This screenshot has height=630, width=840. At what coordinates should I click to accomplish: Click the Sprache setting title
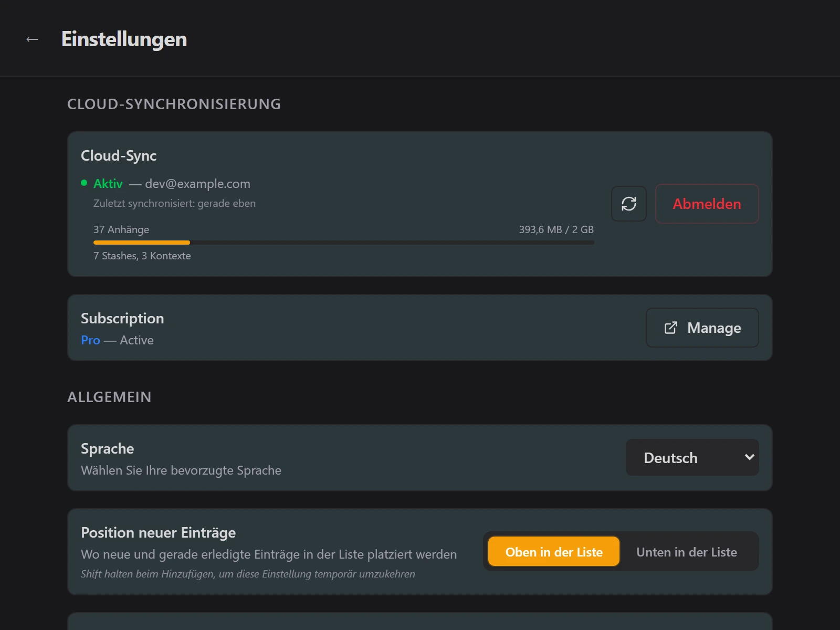tap(107, 448)
